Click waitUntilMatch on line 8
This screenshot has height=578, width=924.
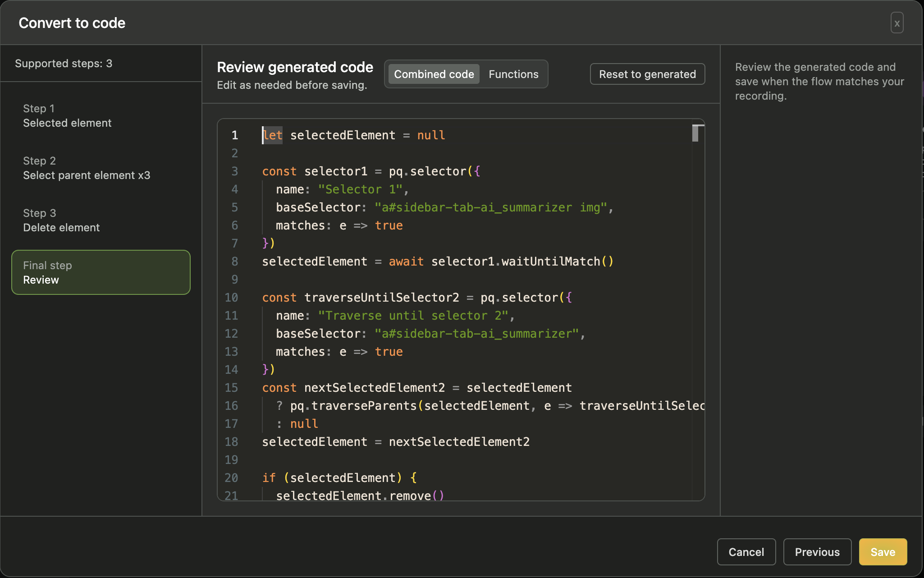550,261
